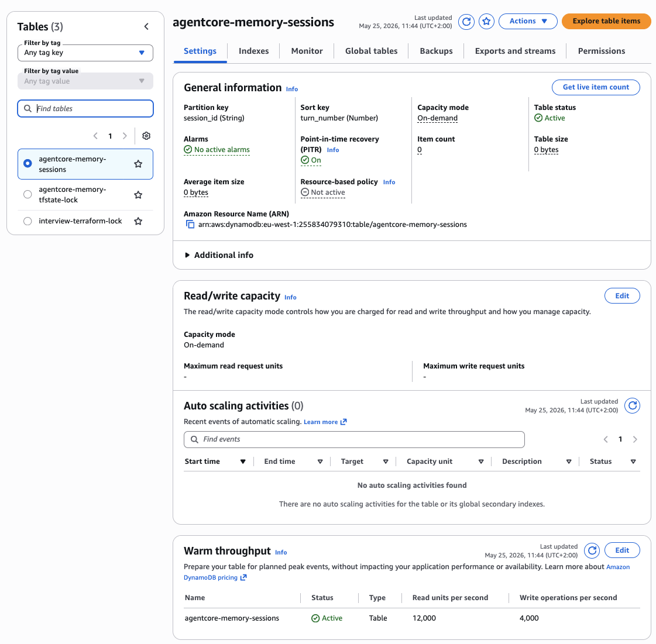
Task: Open Filter by tag key dropdown
Action: [85, 53]
